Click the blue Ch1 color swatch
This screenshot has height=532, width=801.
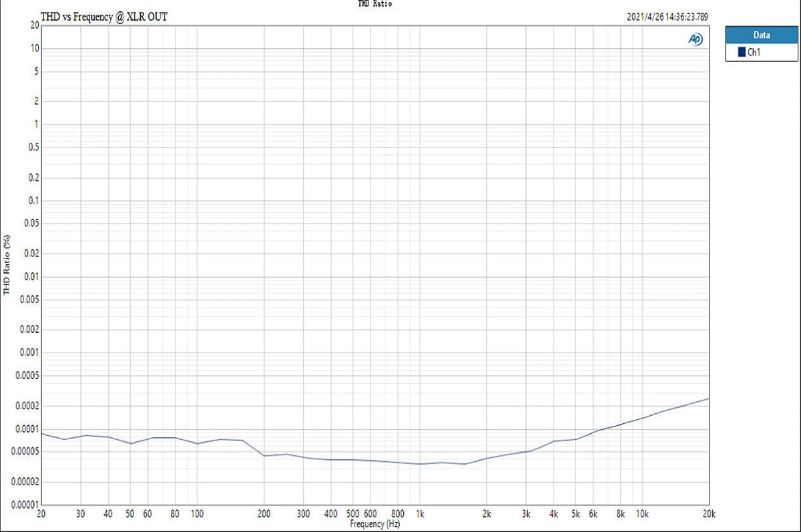coord(742,53)
